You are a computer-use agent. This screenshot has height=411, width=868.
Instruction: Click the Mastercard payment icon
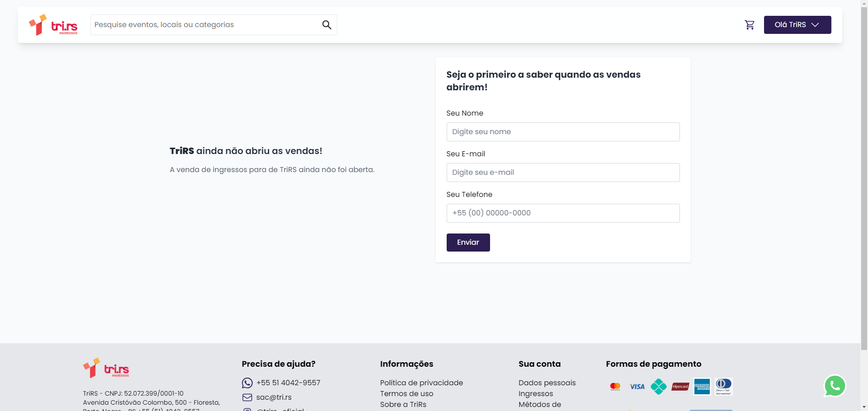pyautogui.click(x=615, y=387)
